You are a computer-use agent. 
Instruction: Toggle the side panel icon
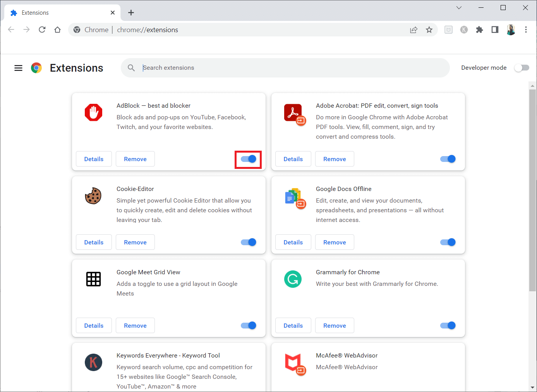[x=495, y=30]
